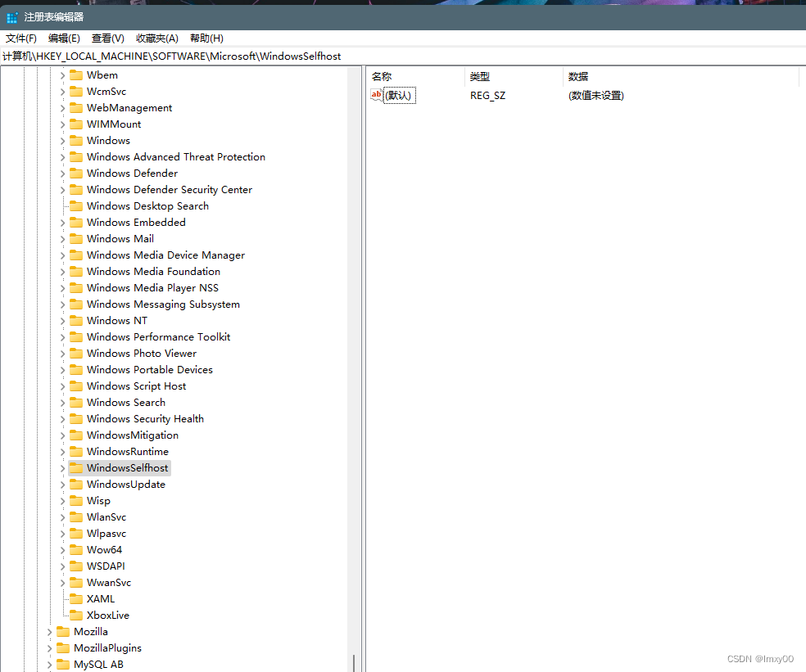
Task: Click the XAML folder icon
Action: coord(76,599)
